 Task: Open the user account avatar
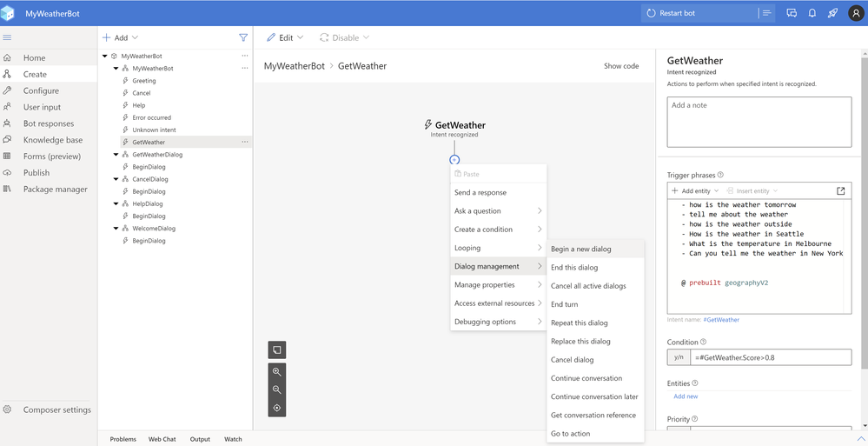click(855, 13)
